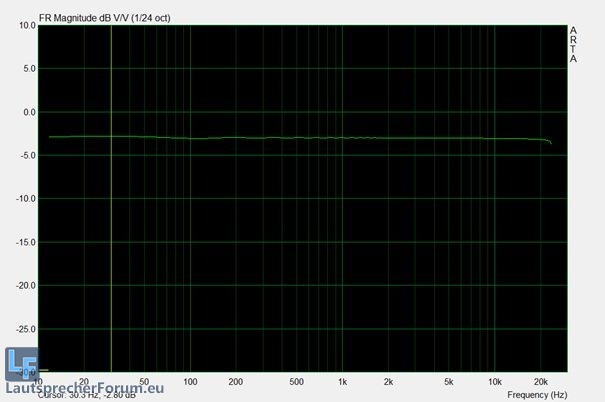Click the green curve's roll-off end near 20k

tap(550, 143)
